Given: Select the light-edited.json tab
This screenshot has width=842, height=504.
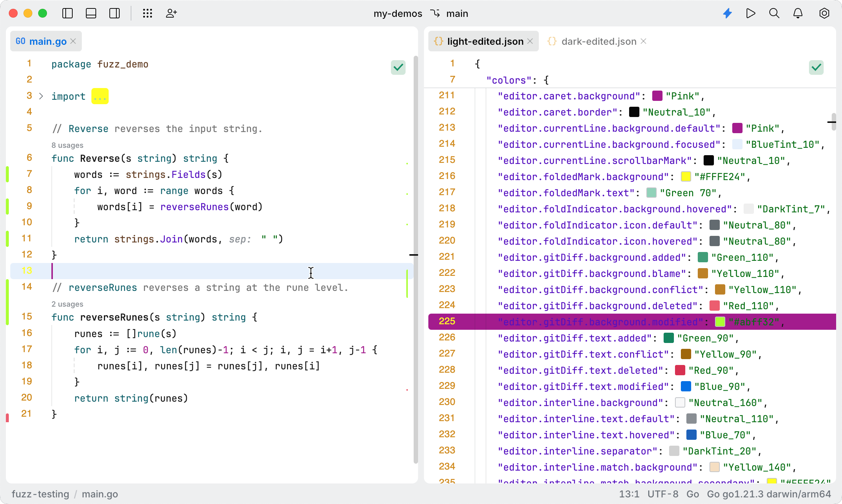Looking at the screenshot, I should (x=484, y=41).
